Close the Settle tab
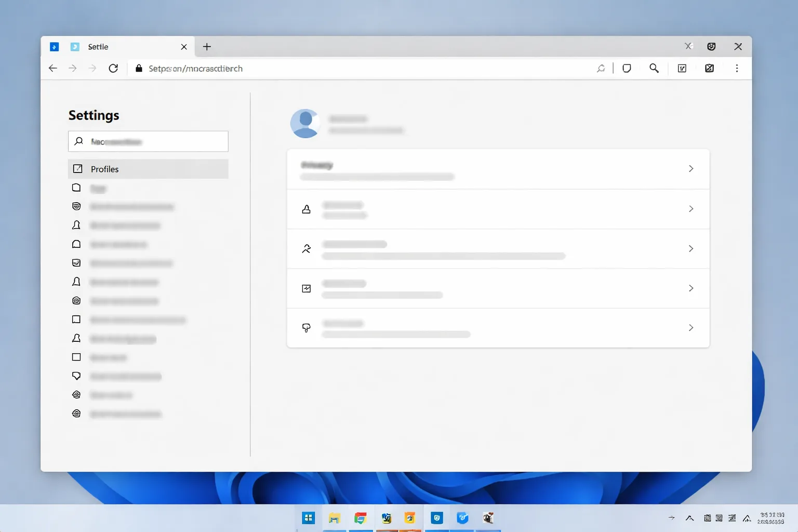Image resolution: width=798 pixels, height=532 pixels. point(184,47)
